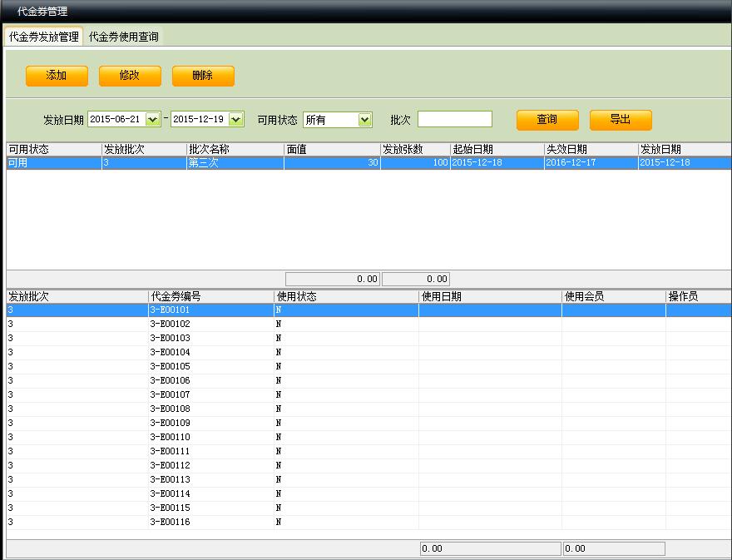Click the 查询 button
The image size is (732, 560).
coord(547,120)
